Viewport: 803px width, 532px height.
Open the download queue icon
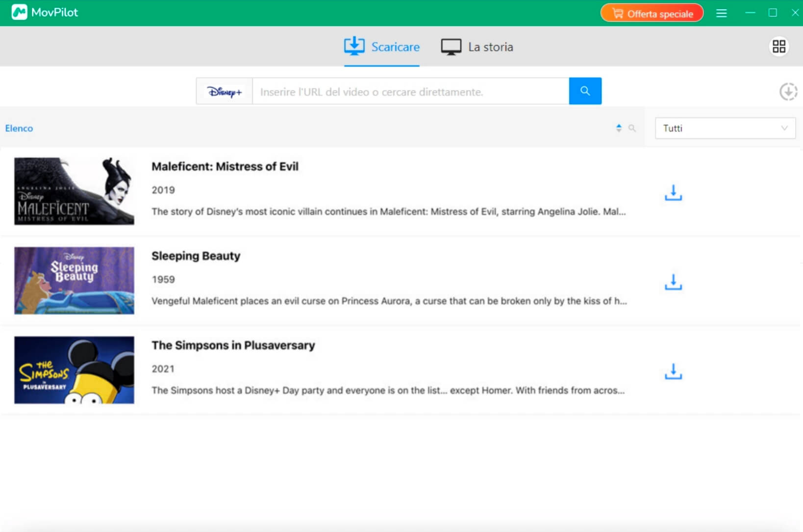(788, 92)
